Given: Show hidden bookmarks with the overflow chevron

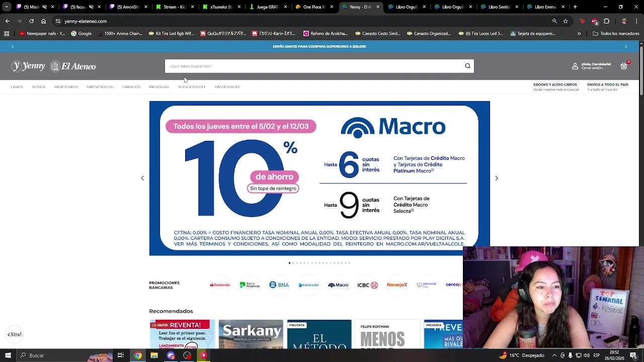Looking at the screenshot, I should point(579,34).
